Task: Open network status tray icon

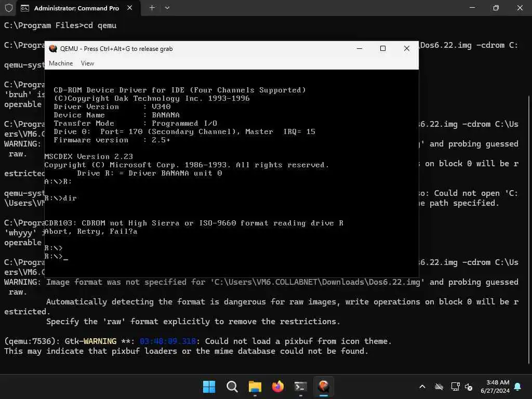Action: tap(455, 387)
